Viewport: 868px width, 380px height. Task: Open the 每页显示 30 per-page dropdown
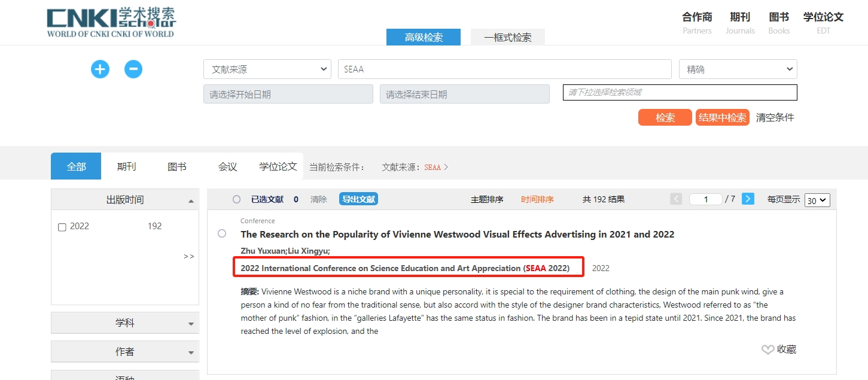pyautogui.click(x=817, y=200)
